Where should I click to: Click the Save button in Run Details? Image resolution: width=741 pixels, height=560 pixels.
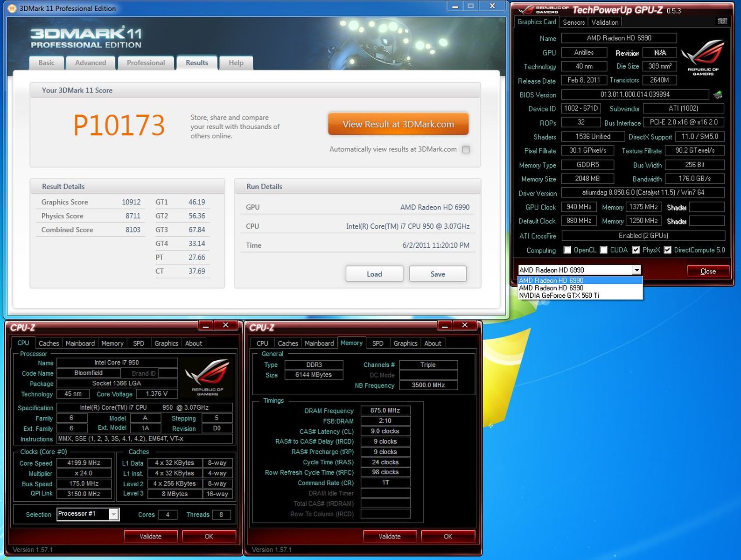[438, 274]
